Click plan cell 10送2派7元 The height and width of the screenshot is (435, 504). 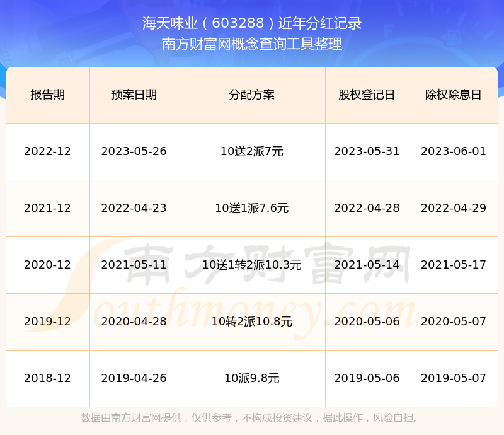pos(251,151)
